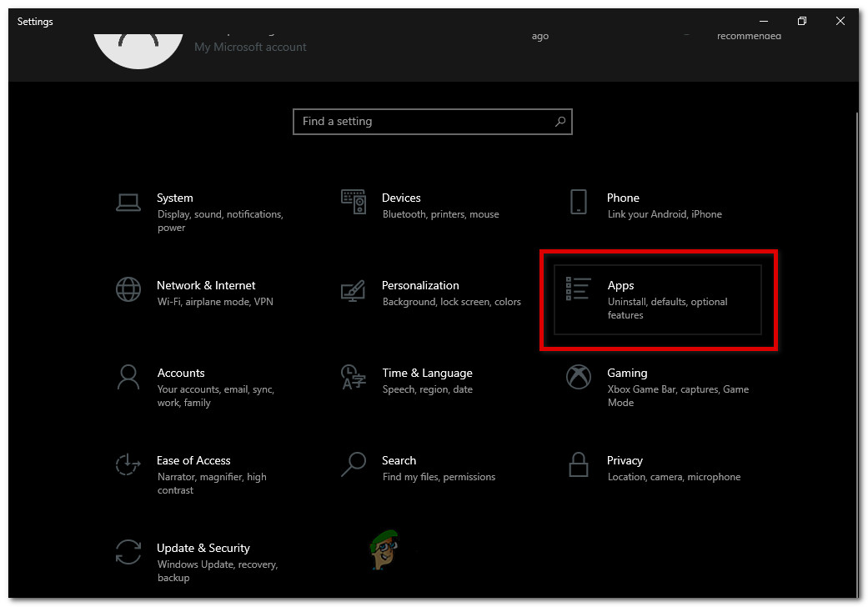Click the Update & Security arrows icon
This screenshot has width=868, height=607.
[x=128, y=552]
